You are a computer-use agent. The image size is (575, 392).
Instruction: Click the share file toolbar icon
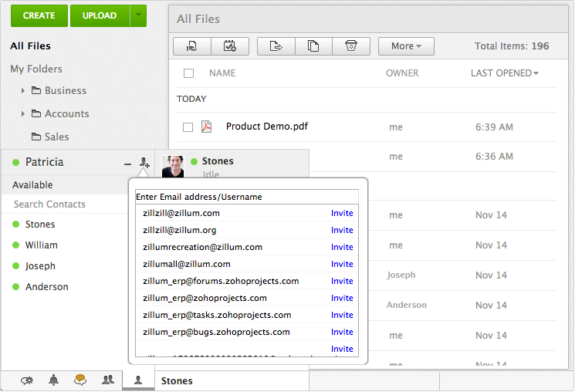(192, 46)
